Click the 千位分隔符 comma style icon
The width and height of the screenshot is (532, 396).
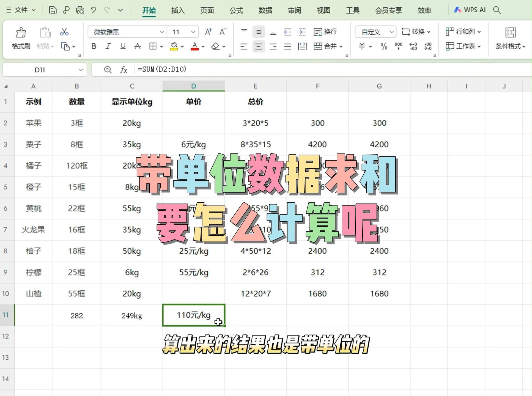[398, 46]
